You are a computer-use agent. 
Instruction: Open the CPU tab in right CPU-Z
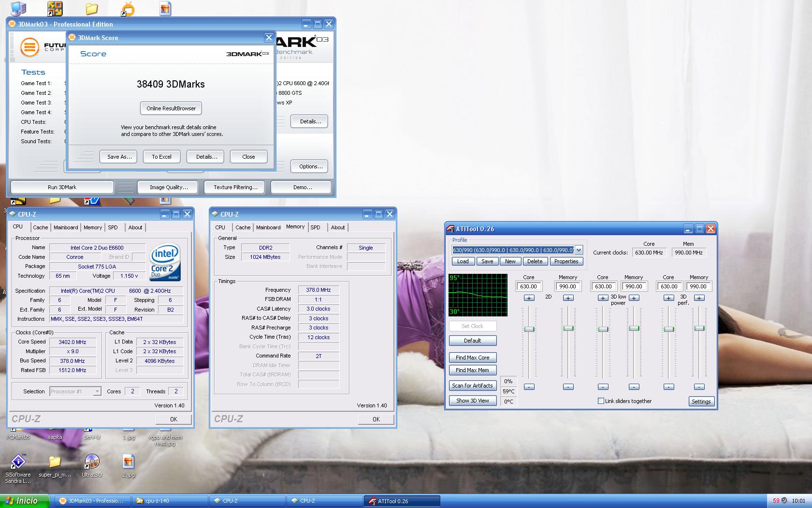click(220, 227)
